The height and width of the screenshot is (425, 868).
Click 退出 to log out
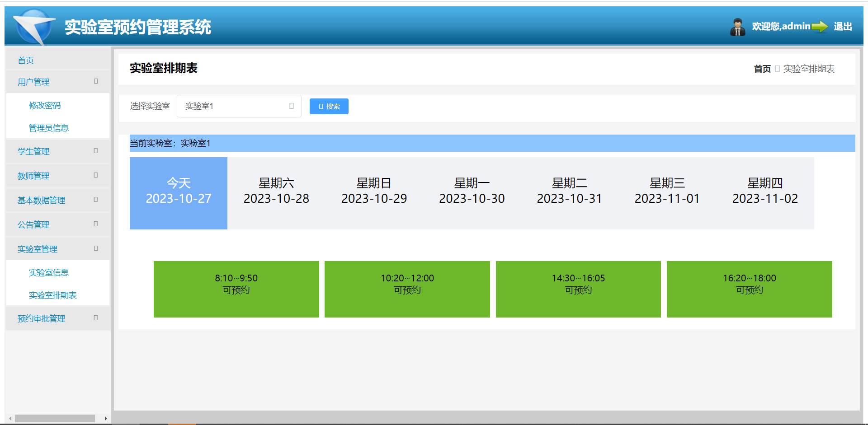coord(843,27)
